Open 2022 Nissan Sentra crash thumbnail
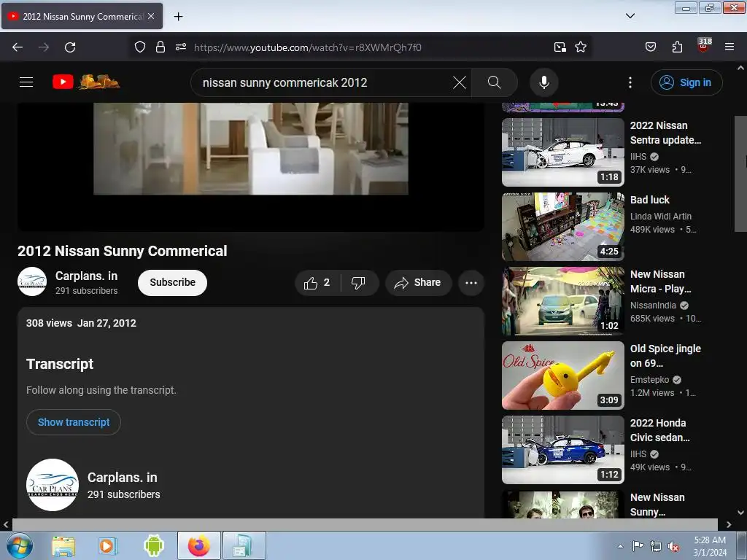747x560 pixels. click(563, 152)
